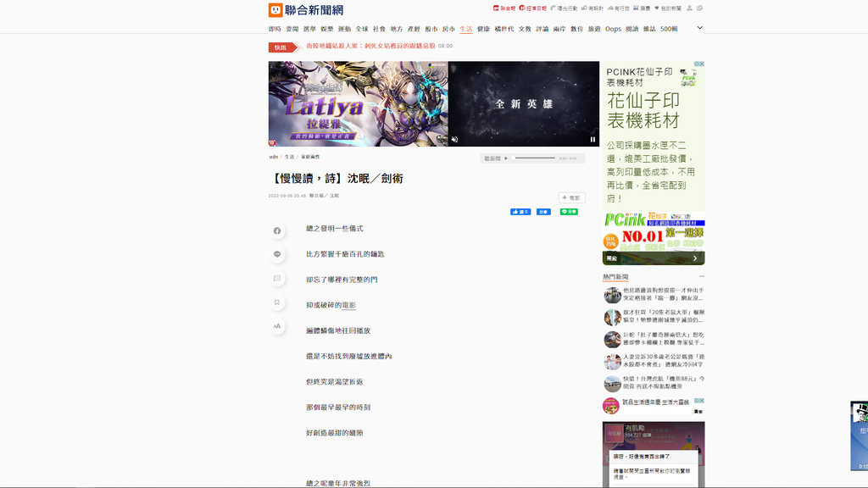Image resolution: width=868 pixels, height=488 pixels.
Task: Open the first popular news article thumbnail
Action: click(612, 295)
